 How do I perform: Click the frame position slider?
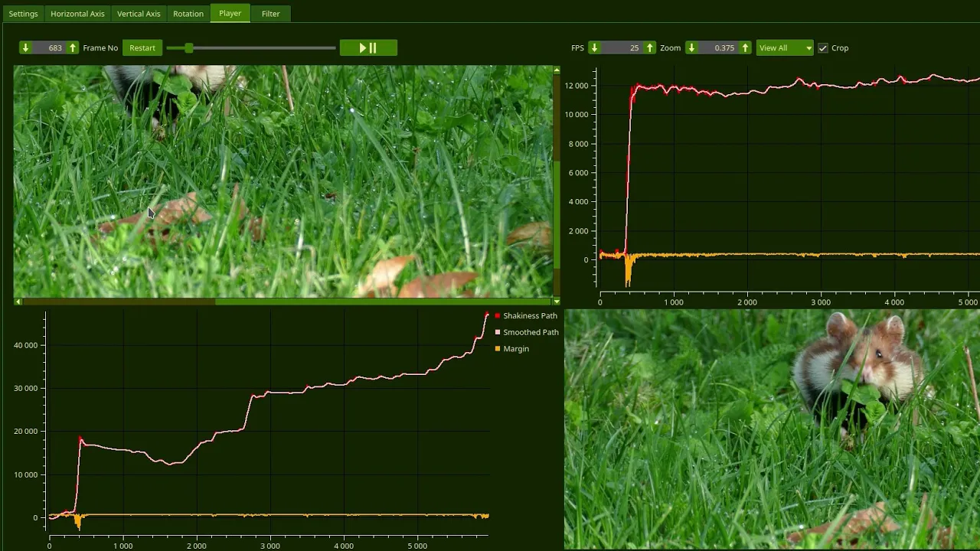[x=251, y=48]
